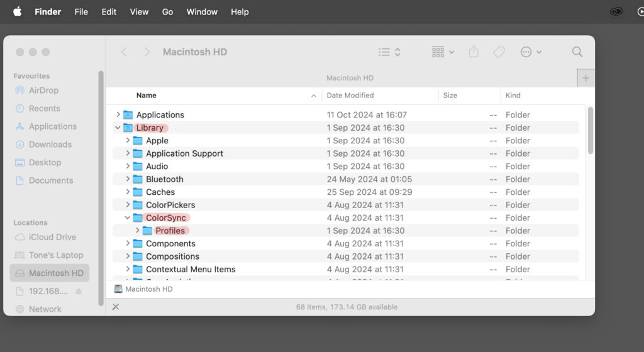Open AirDrop in sidebar
This screenshot has height=352, width=644.
37,91
